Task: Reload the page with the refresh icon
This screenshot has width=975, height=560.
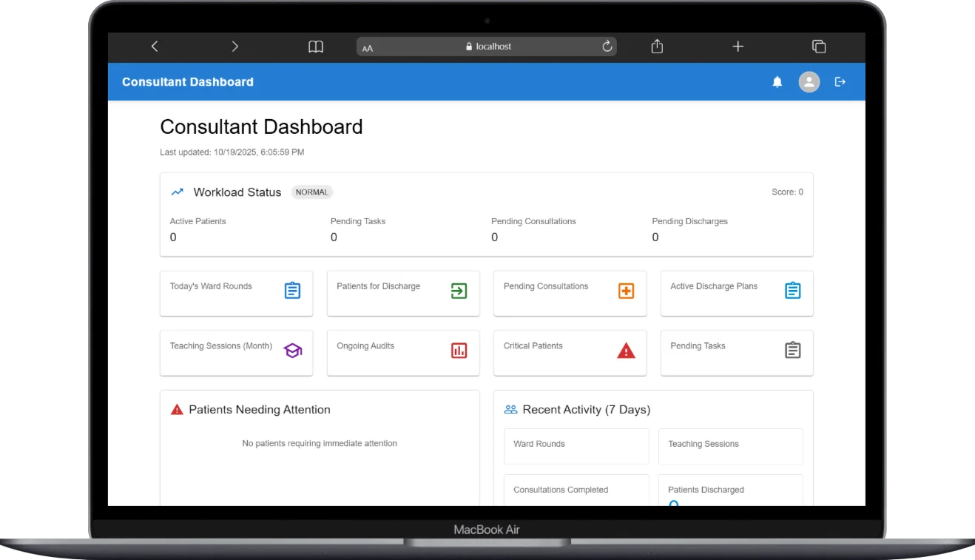Action: pos(607,46)
